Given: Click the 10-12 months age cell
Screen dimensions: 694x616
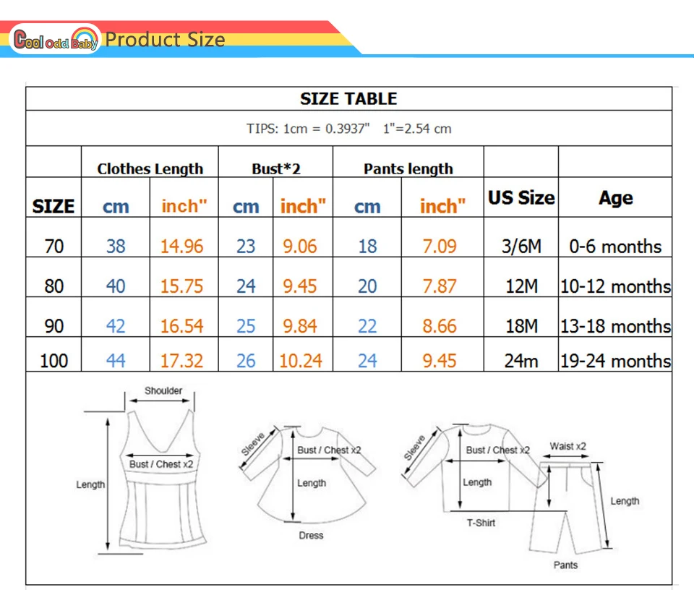Looking at the screenshot, I should click(615, 286).
